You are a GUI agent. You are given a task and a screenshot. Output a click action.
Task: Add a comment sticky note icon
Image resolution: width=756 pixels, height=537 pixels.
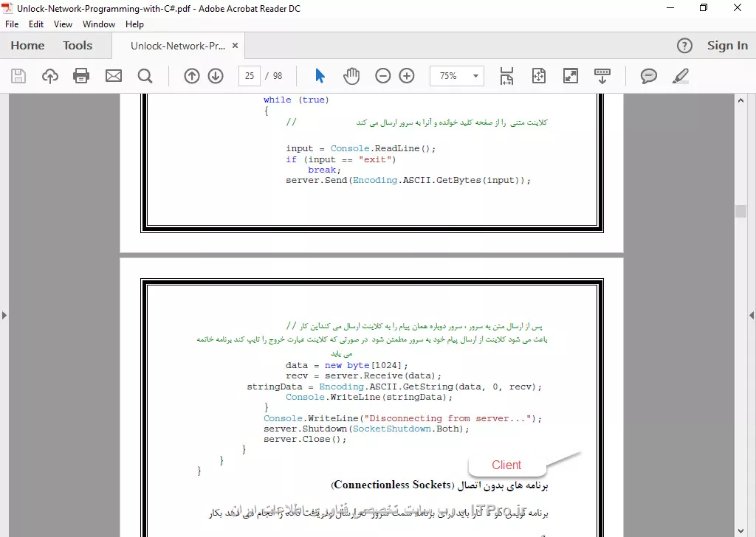point(648,76)
